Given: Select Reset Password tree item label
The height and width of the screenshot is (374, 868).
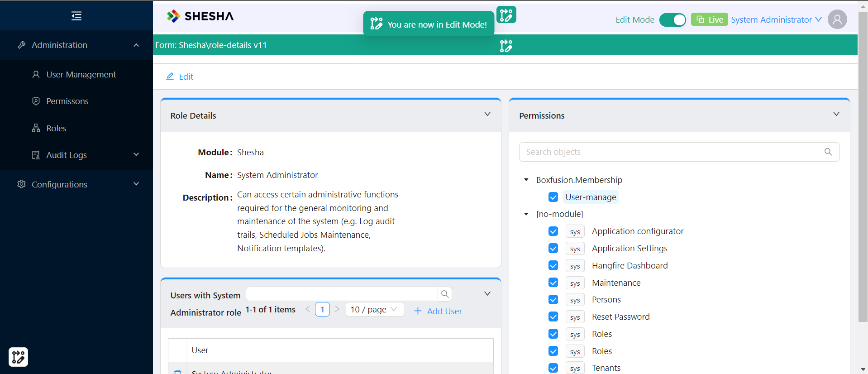Looking at the screenshot, I should click(620, 317).
